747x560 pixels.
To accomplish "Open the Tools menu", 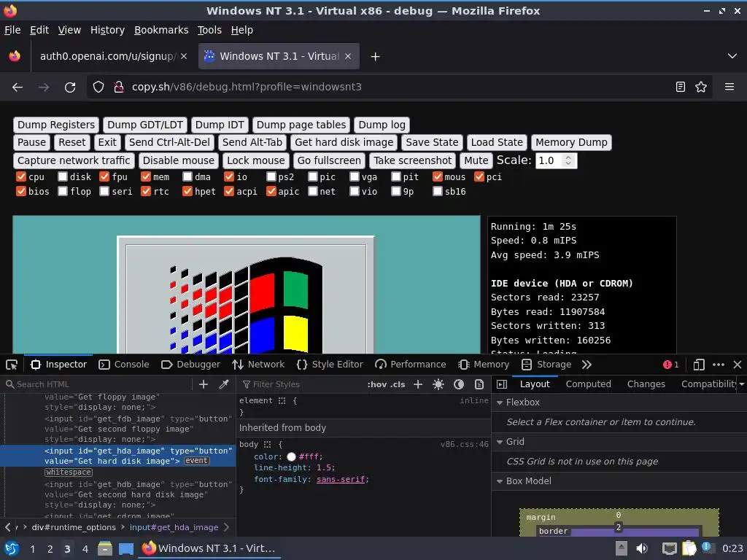I will pos(209,30).
